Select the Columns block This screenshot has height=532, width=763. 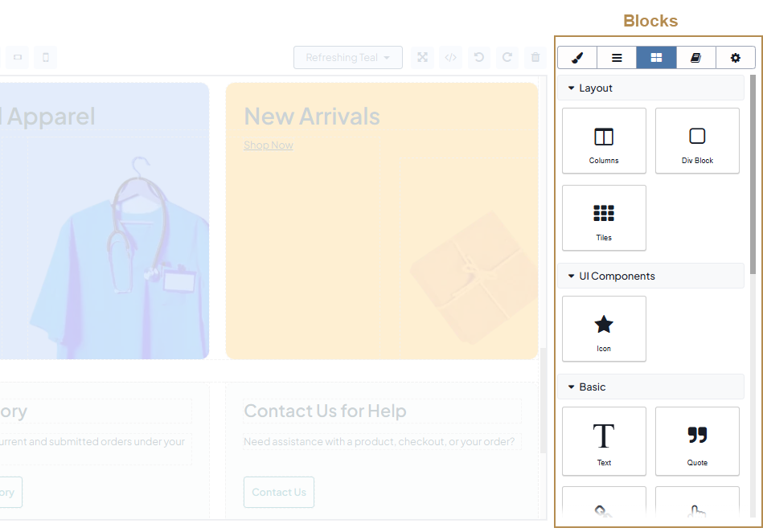click(x=604, y=141)
